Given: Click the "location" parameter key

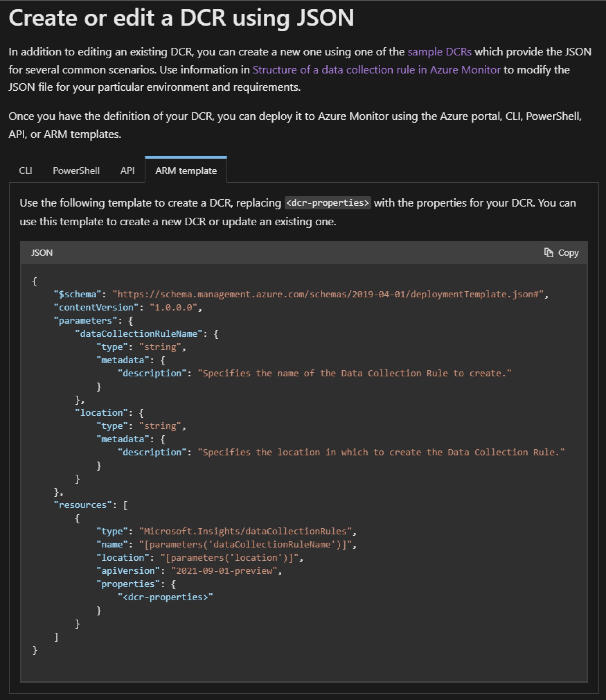Looking at the screenshot, I should tap(101, 413).
